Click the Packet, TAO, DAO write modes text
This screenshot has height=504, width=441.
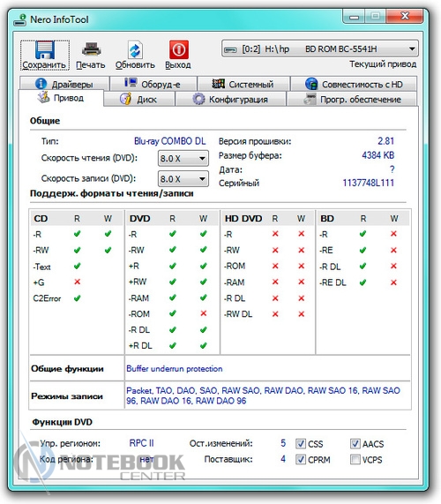coord(263,395)
